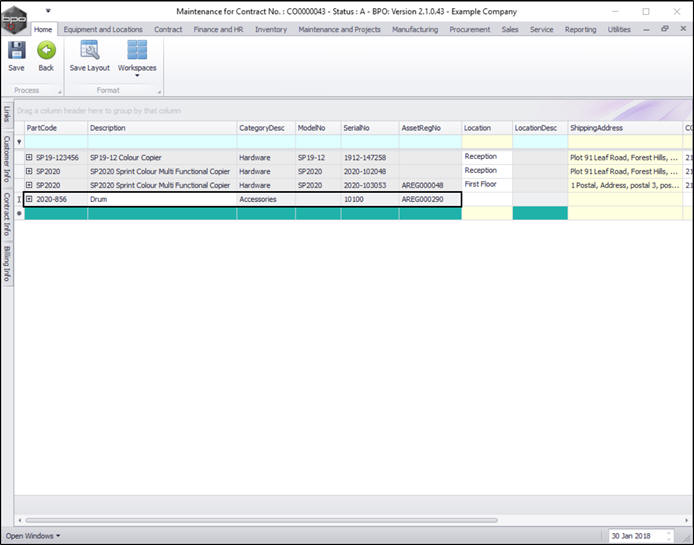Open the Contract ribbon tab
Screen dimensions: 694x545
(x=168, y=29)
